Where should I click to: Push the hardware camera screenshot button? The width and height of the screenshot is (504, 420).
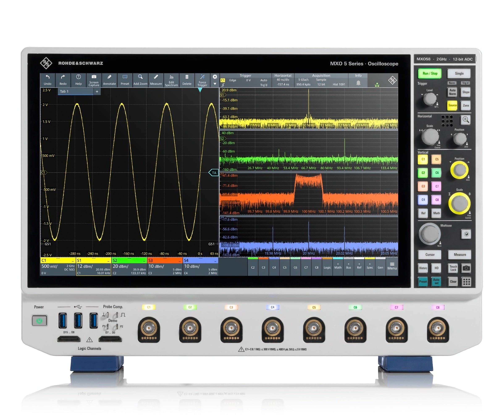pos(466,268)
